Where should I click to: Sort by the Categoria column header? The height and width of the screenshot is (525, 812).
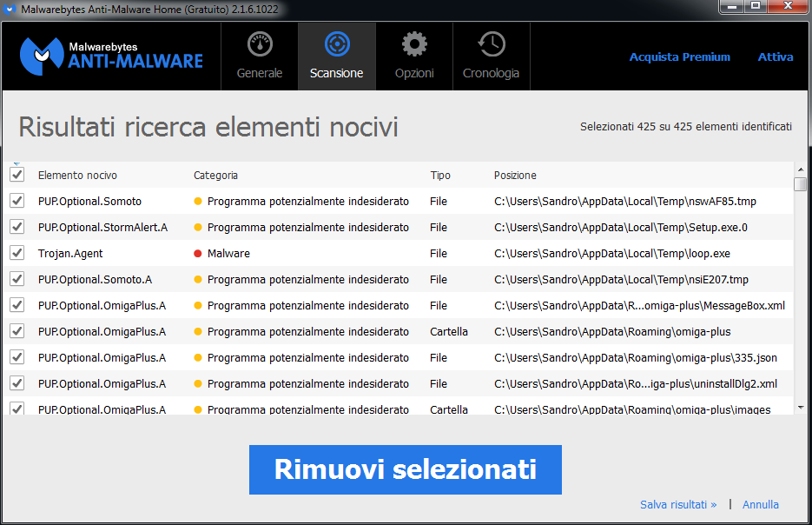pos(215,176)
